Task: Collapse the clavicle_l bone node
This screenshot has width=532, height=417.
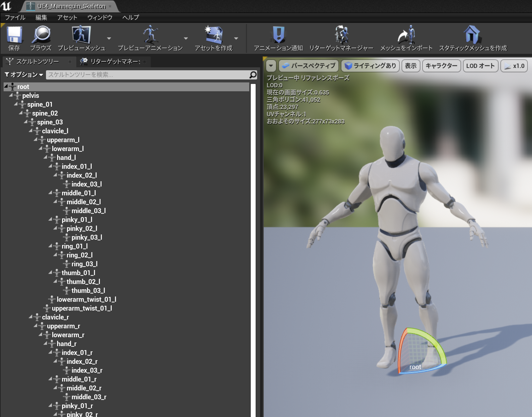Action: pos(31,130)
